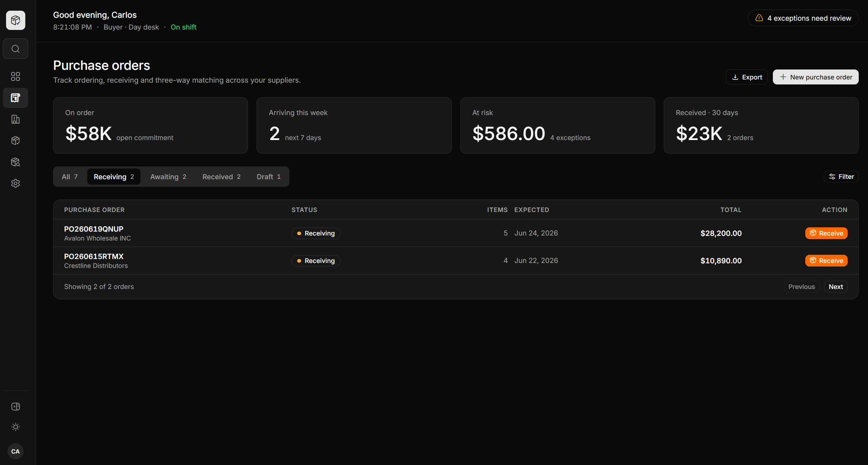Go to the Previous page of orders

click(801, 286)
